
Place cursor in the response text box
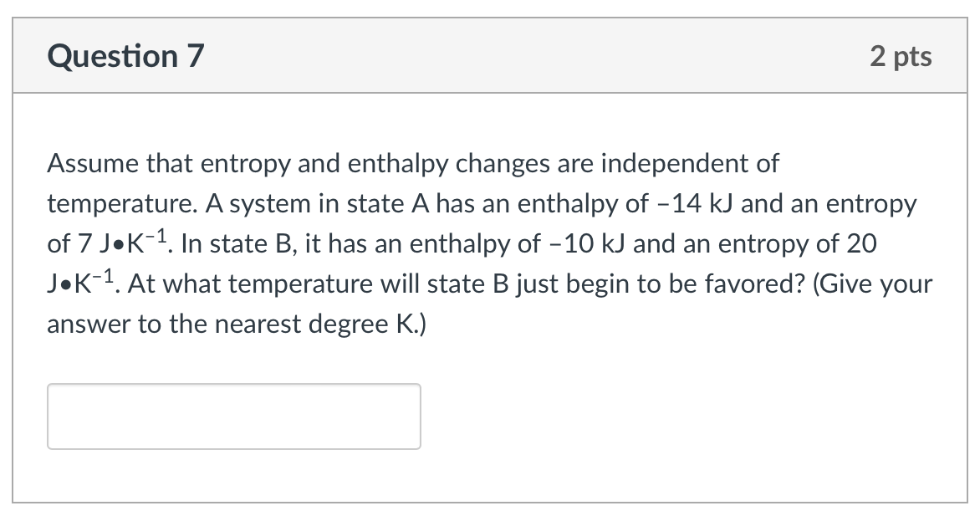point(234,416)
